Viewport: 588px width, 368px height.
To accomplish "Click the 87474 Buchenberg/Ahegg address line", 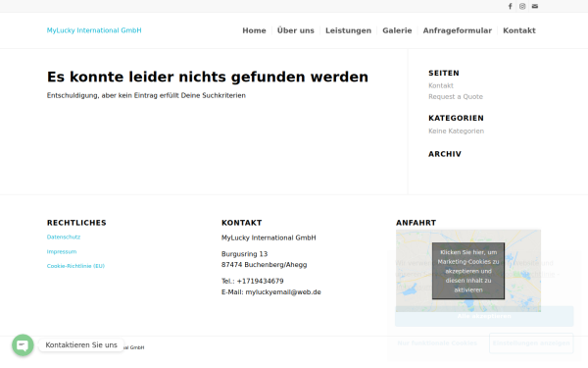I will pos(264,265).
